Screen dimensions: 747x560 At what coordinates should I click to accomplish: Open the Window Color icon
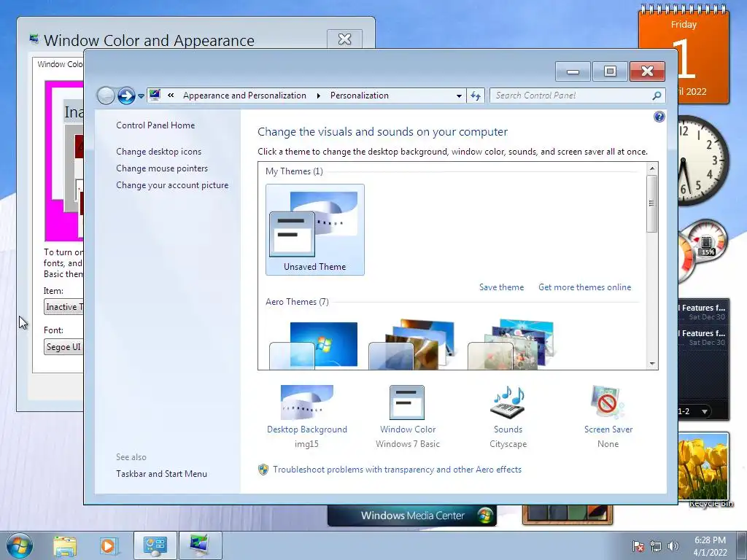[x=407, y=402]
